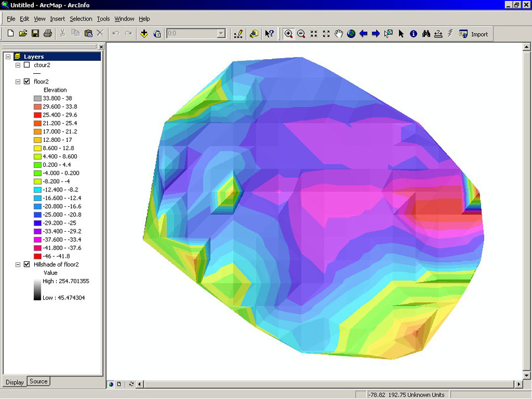Viewport: 532px width, 399px height.
Task: Zoom to Full Extent globe
Action: (351, 34)
